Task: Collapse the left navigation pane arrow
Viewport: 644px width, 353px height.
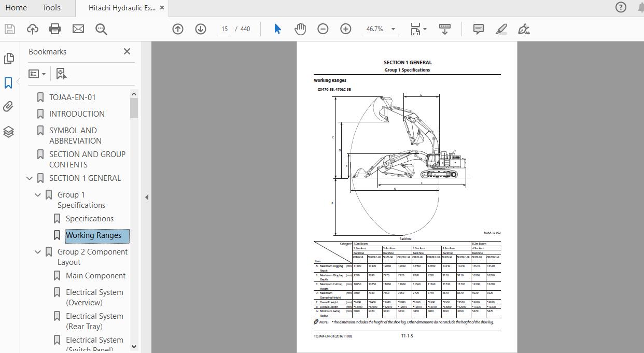Action: (x=146, y=197)
